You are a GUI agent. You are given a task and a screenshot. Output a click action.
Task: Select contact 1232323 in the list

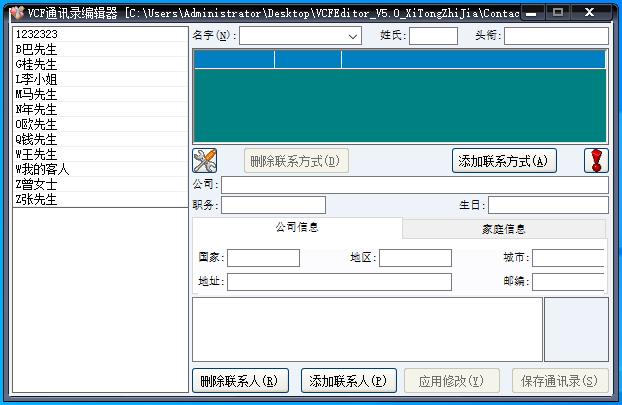click(100, 34)
